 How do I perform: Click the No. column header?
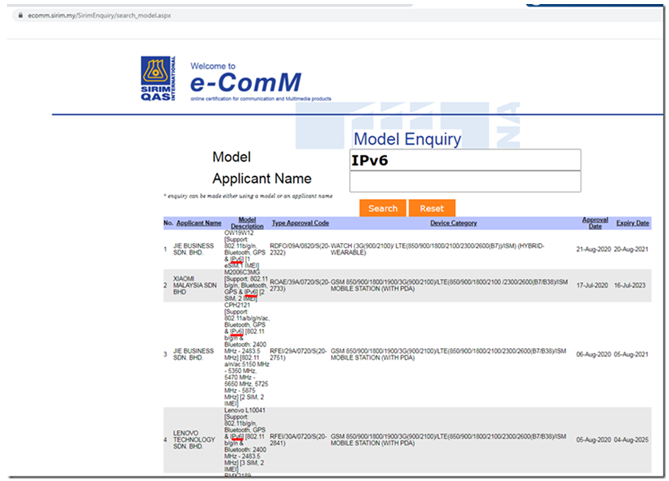[168, 223]
